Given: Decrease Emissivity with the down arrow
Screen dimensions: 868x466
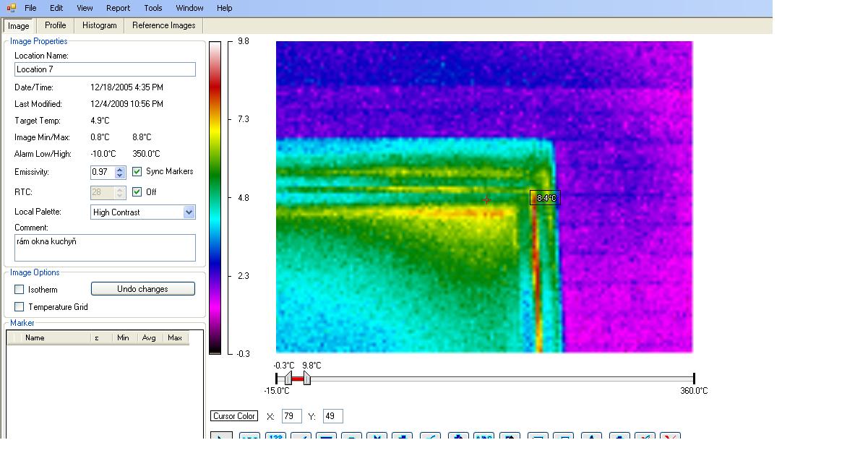Looking at the screenshot, I should tap(120, 176).
